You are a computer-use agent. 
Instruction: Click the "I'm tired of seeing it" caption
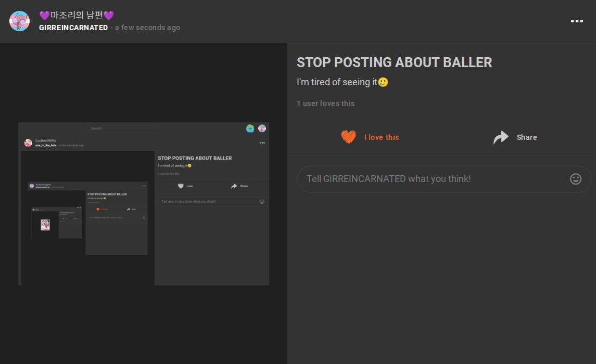pos(342,82)
